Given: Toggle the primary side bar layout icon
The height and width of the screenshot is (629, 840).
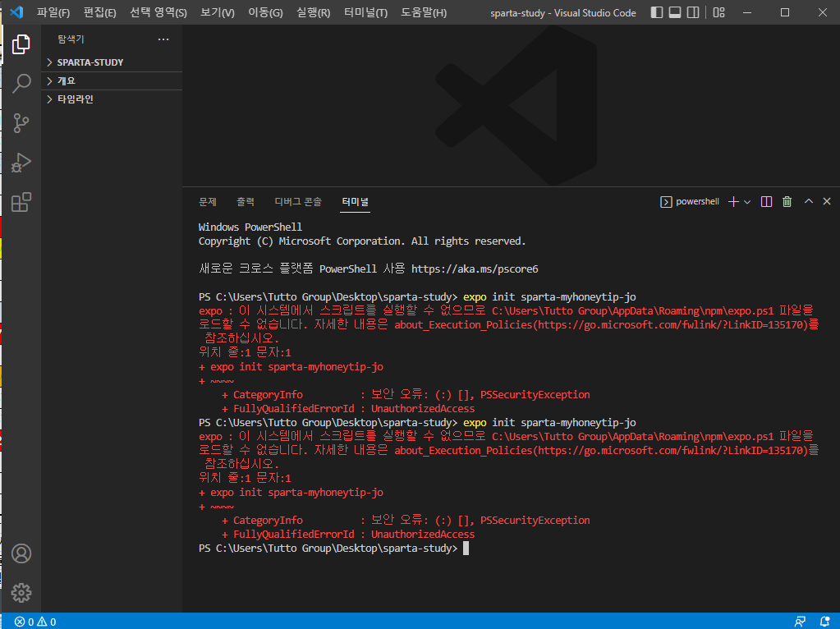Looking at the screenshot, I should click(x=657, y=12).
